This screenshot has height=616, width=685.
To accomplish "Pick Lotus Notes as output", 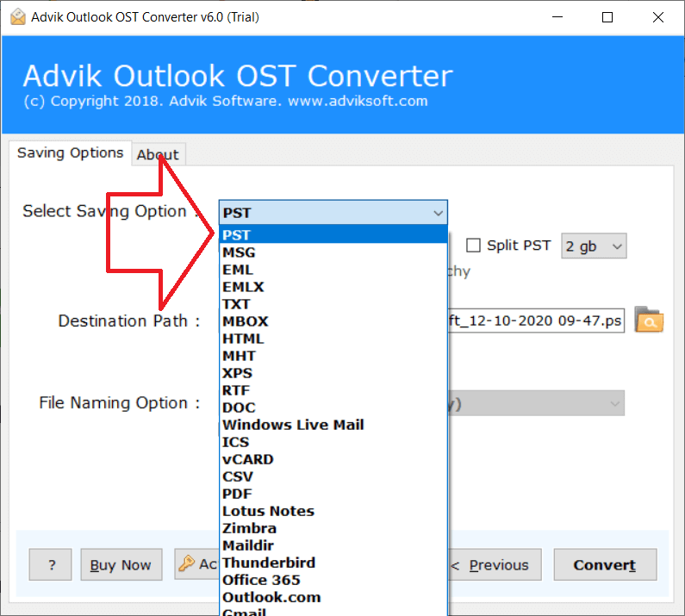I will (x=333, y=511).
